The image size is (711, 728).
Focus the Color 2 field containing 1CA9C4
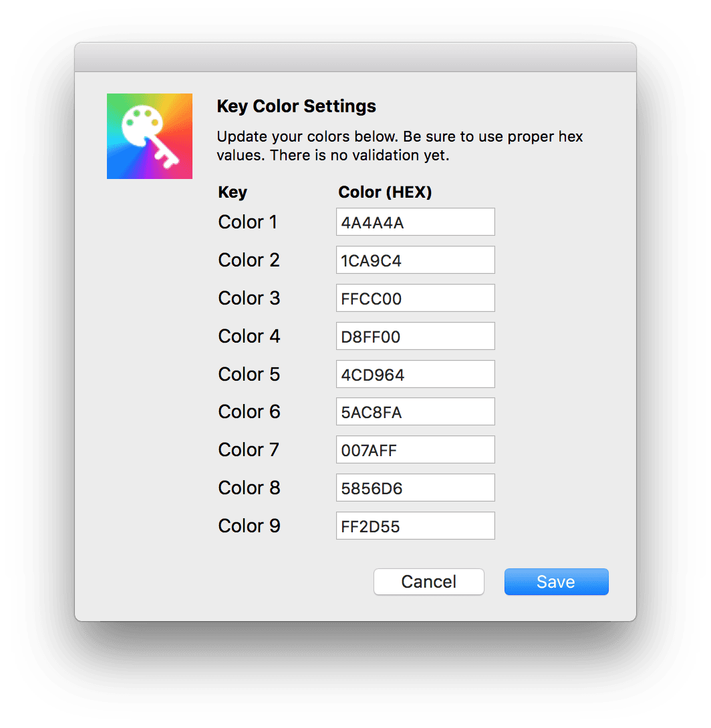[415, 260]
